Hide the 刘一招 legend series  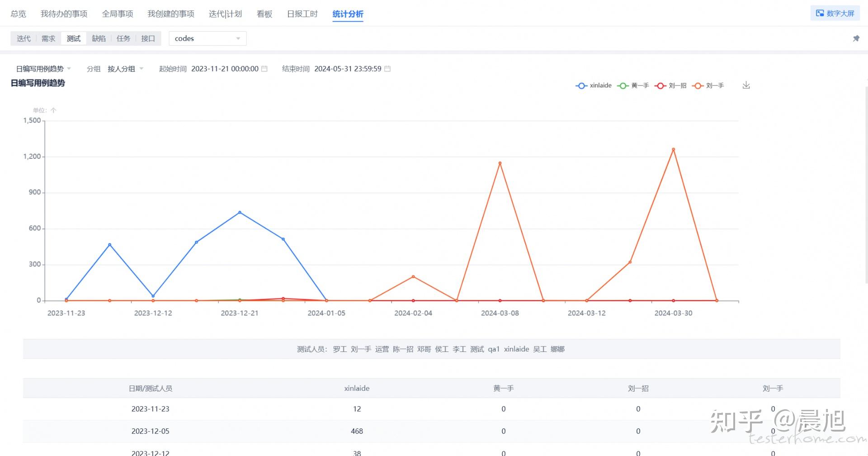(671, 85)
